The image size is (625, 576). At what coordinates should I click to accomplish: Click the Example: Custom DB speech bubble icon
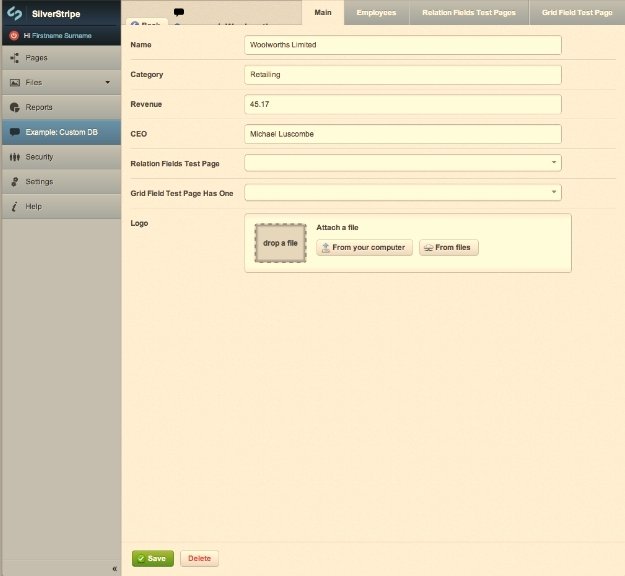click(15, 132)
